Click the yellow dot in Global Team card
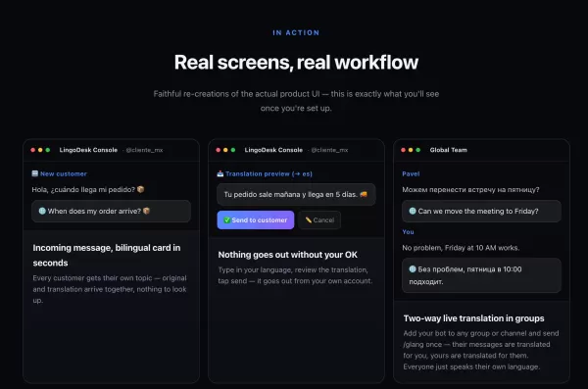The width and height of the screenshot is (588, 389). pos(411,150)
